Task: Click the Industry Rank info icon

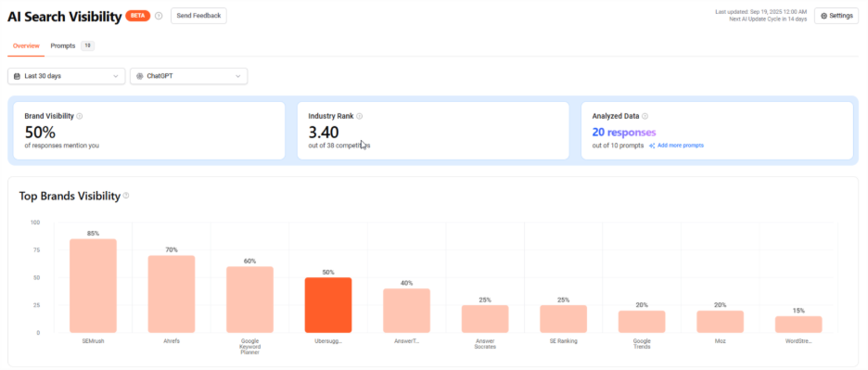Action: [359, 116]
